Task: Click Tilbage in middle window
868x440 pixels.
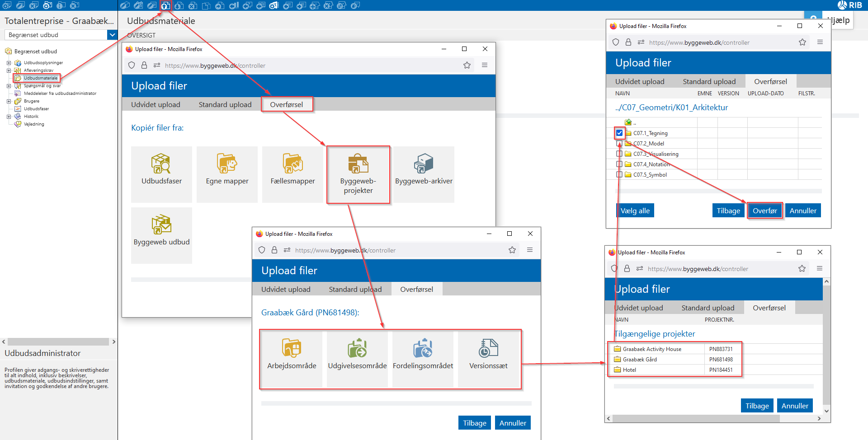Action: coord(475,423)
